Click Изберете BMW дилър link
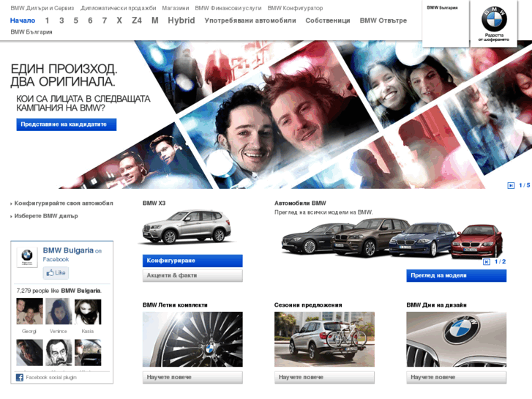The image size is (532, 399). click(x=46, y=216)
